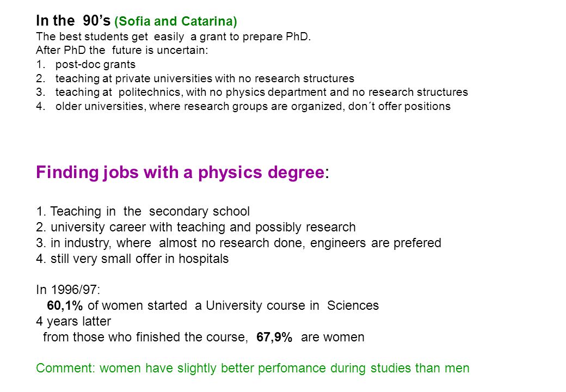Viewport: 566px width, 392px height.
Task: Select the green '(Sofia and Catarina)' text
Action: (x=175, y=21)
